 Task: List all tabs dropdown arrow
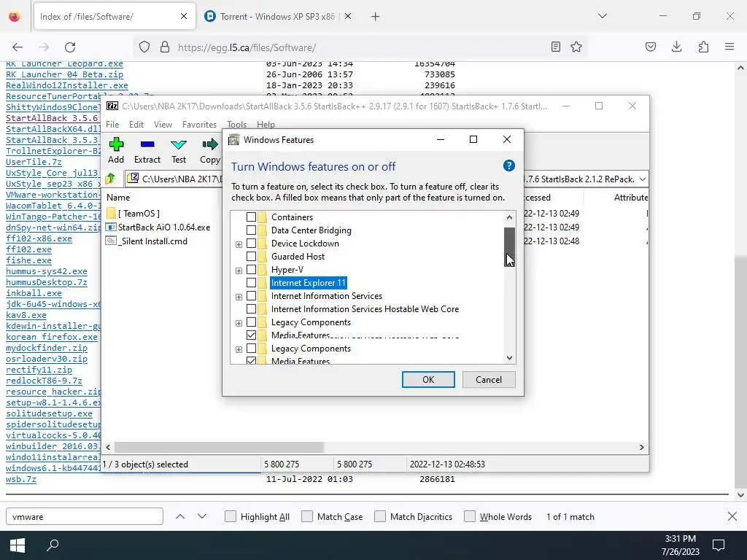pos(603,16)
